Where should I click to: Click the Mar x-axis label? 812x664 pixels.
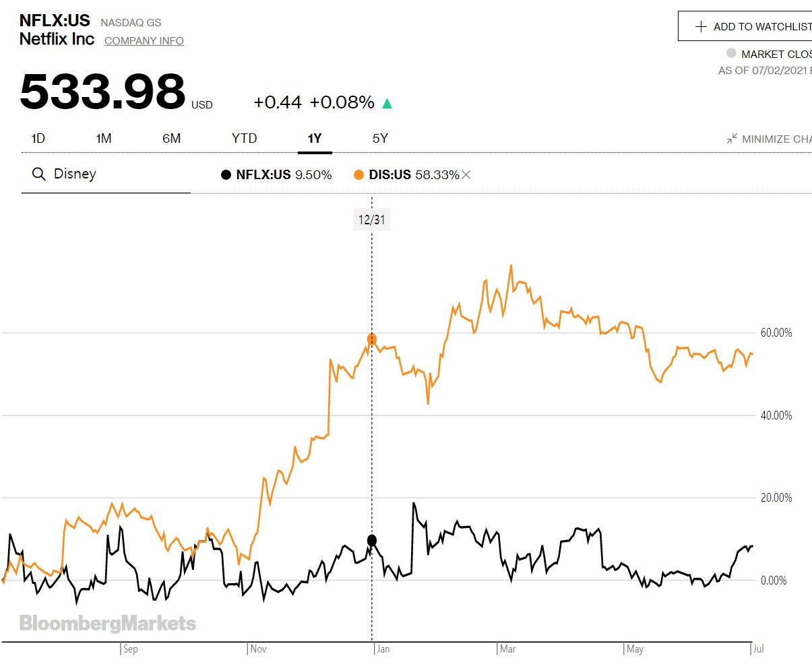click(508, 649)
